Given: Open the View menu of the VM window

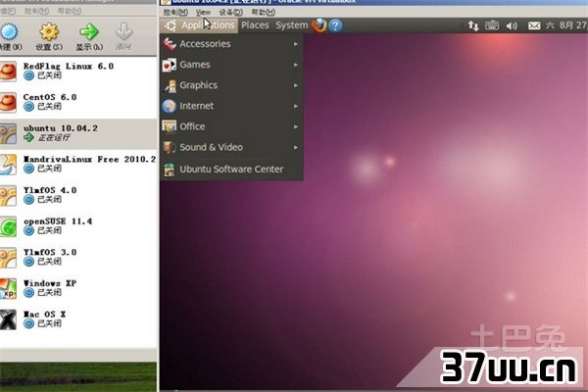Looking at the screenshot, I should click(x=203, y=13).
